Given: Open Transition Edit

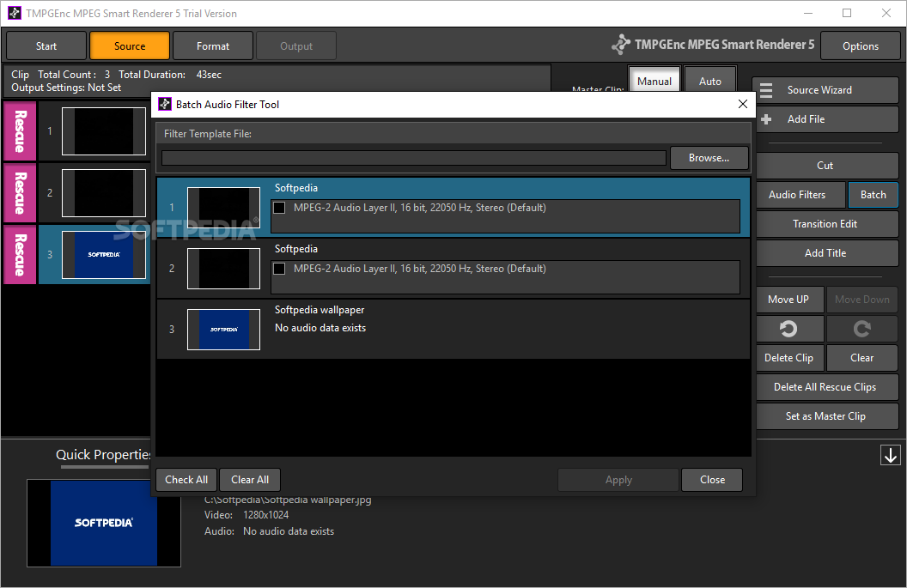Looking at the screenshot, I should 826,224.
